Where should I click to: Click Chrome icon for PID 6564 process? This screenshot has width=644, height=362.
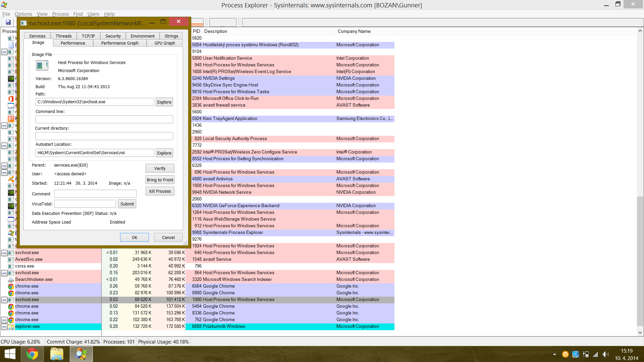(11, 286)
